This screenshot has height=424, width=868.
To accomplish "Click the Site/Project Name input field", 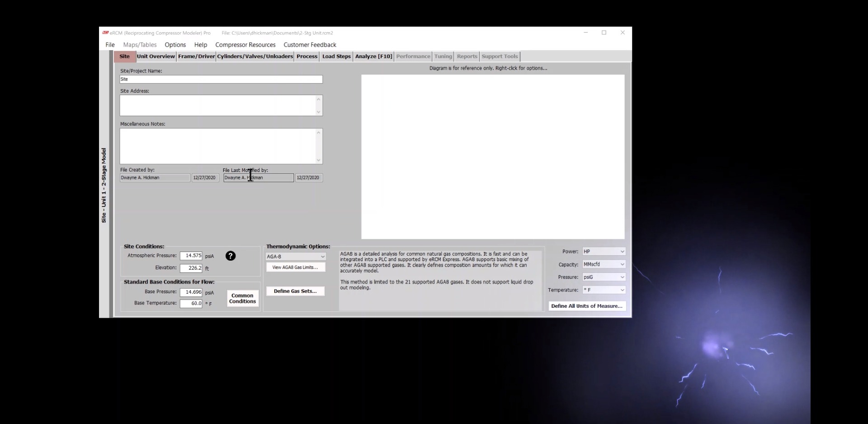I will pos(221,79).
